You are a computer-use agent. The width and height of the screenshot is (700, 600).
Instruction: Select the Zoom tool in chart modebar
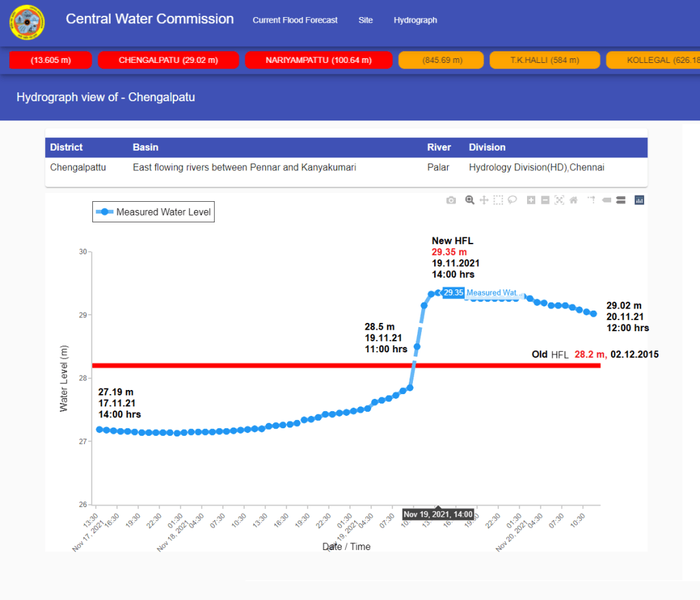tap(470, 200)
